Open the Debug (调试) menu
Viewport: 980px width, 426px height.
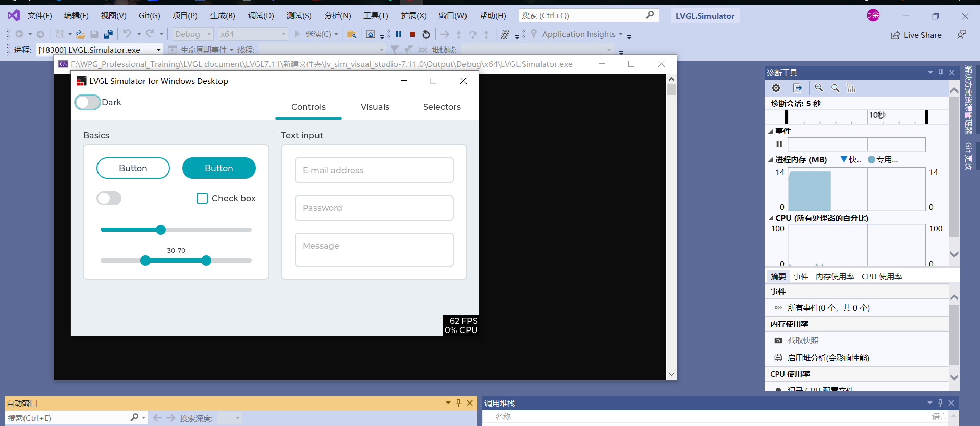click(261, 16)
